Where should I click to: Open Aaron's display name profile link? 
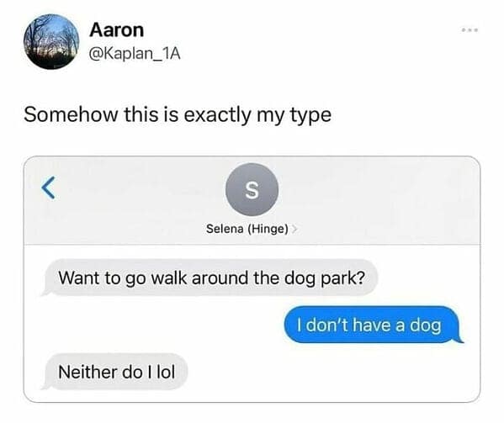coord(117,30)
